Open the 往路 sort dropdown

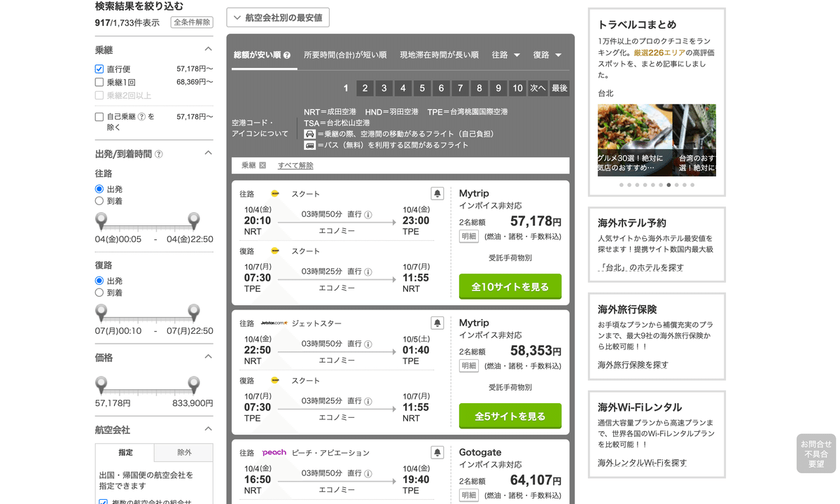click(506, 55)
